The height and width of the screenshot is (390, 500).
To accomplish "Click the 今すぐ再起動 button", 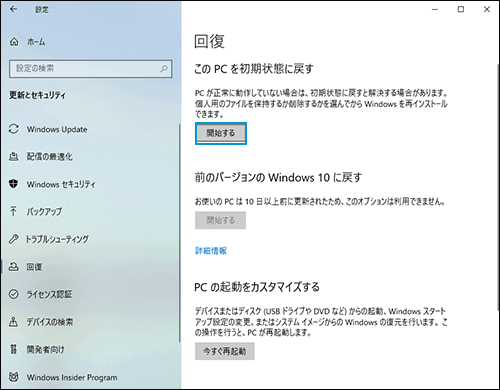I will pos(225,351).
